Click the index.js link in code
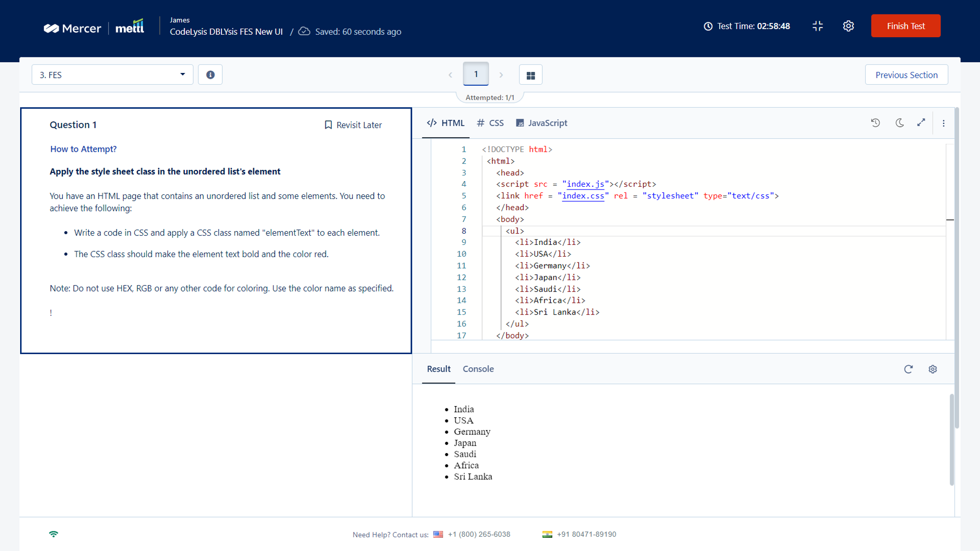Viewport: 980px width, 551px height. click(x=585, y=184)
